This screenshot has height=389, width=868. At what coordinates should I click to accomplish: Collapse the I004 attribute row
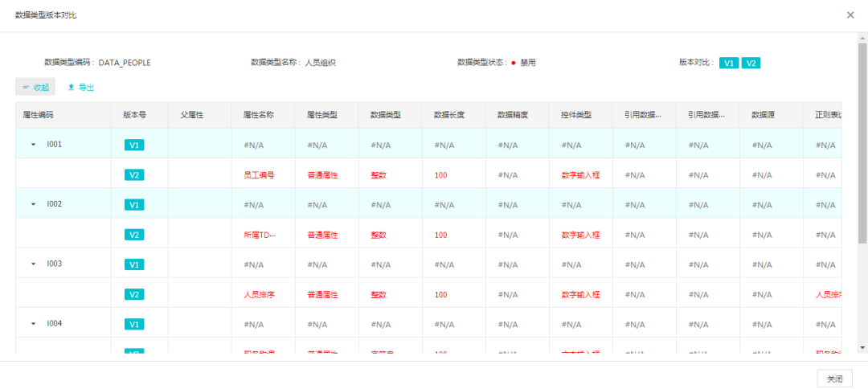coord(34,323)
